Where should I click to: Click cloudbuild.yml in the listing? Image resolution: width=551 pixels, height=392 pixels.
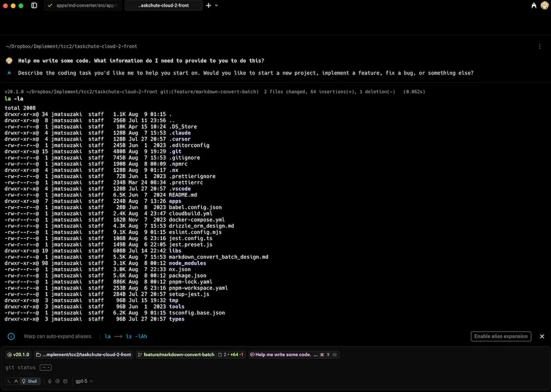(191, 213)
